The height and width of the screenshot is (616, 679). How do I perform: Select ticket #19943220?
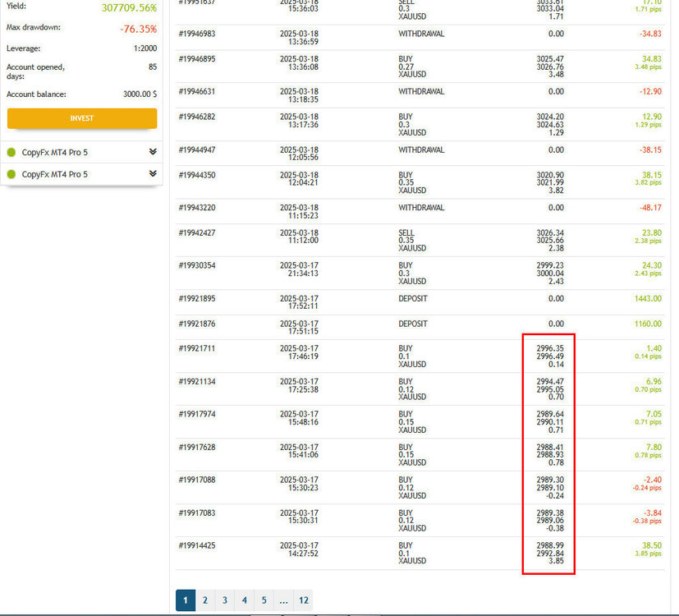click(x=197, y=208)
